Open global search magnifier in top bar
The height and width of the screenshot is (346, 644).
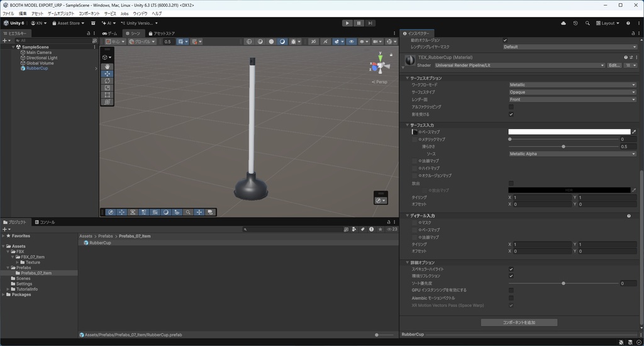[587, 23]
